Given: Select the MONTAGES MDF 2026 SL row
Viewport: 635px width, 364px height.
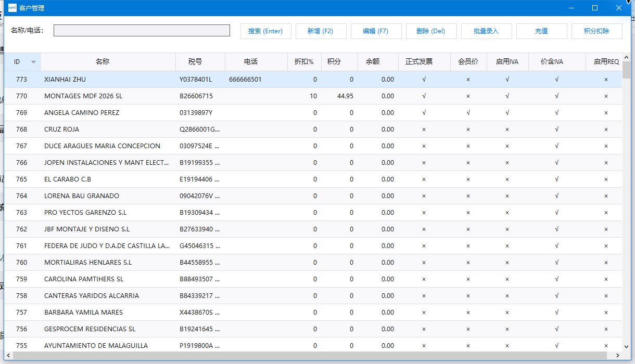Looking at the screenshot, I should [x=313, y=96].
